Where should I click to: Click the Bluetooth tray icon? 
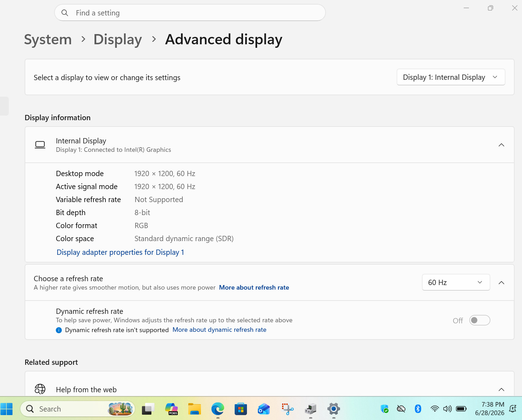(x=418, y=408)
